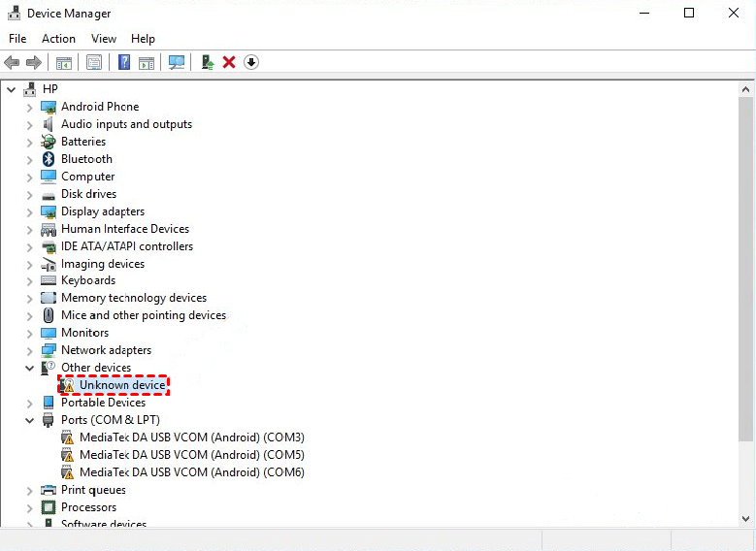Collapse the Ports (COM & LPT) category
Screen dimensions: 756x551
click(29, 420)
